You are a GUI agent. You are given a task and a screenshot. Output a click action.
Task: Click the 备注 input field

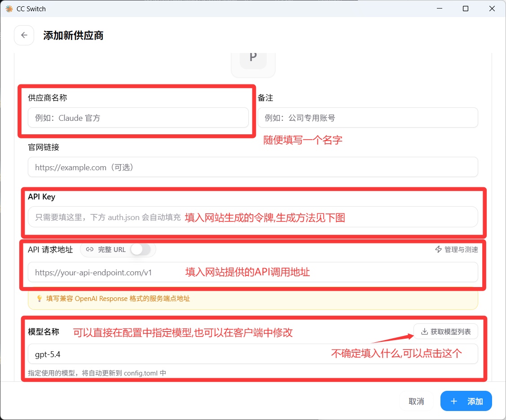tap(367, 118)
